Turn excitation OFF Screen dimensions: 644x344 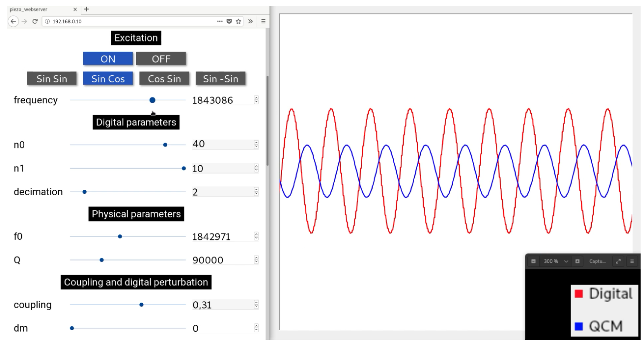click(x=161, y=59)
